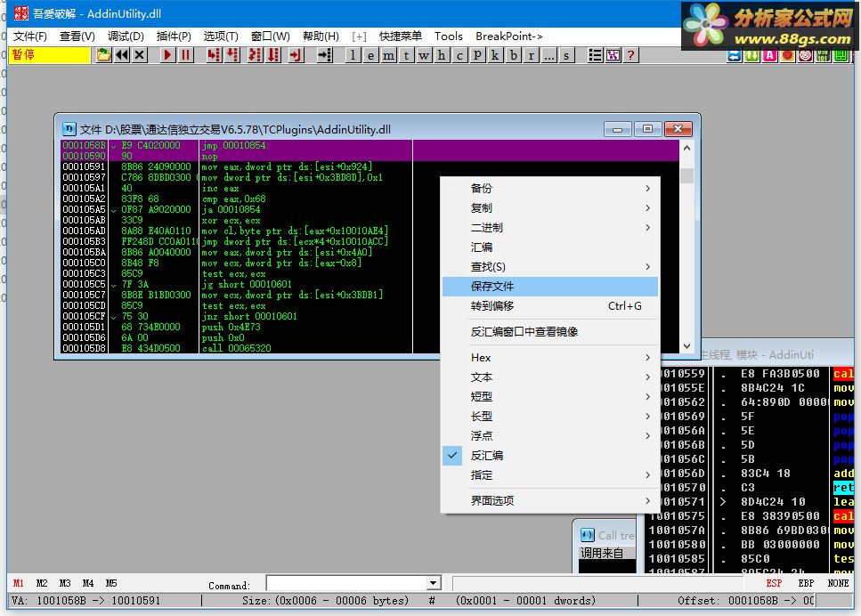The width and height of the screenshot is (861, 616).
Task: Click the M5 memory button
Action: pyautogui.click(x=111, y=583)
